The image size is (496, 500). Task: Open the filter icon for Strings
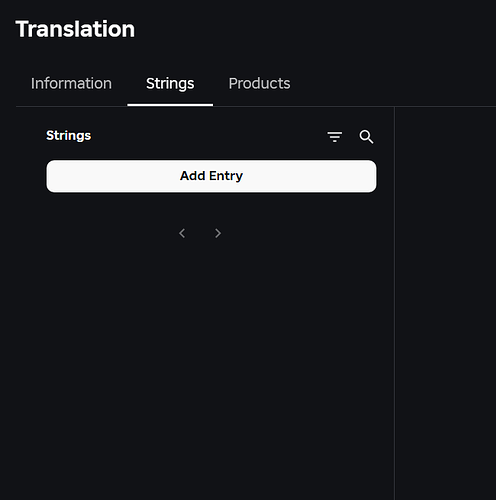(x=334, y=137)
